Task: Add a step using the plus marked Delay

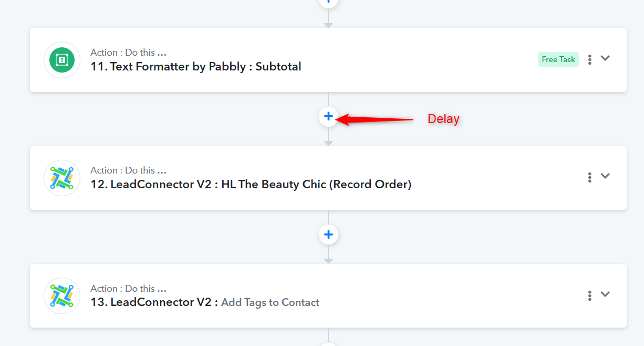Action: tap(328, 116)
